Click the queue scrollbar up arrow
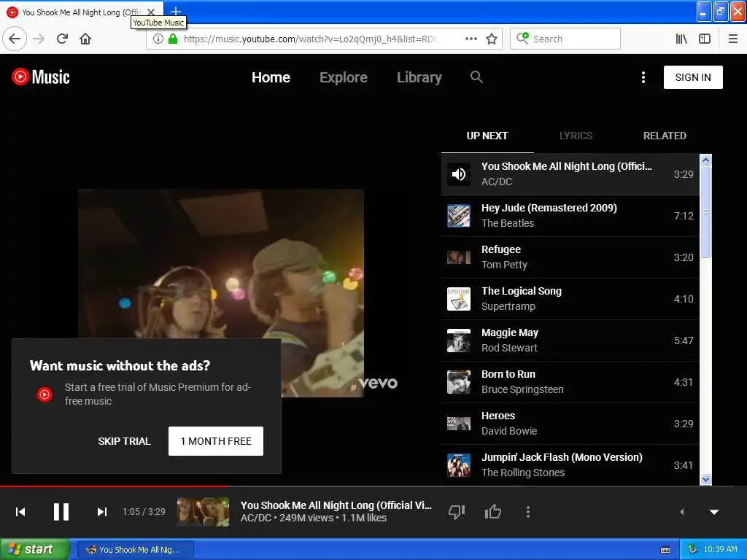 click(705, 160)
